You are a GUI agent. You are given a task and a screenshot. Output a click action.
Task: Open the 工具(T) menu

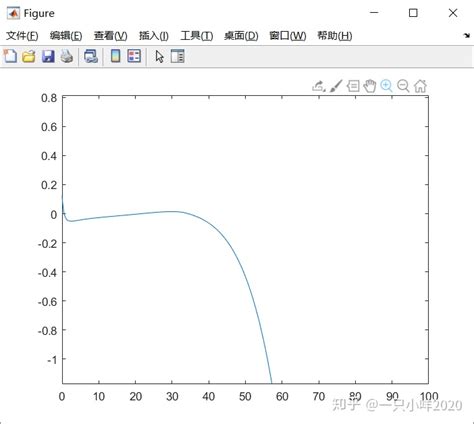coord(197,36)
